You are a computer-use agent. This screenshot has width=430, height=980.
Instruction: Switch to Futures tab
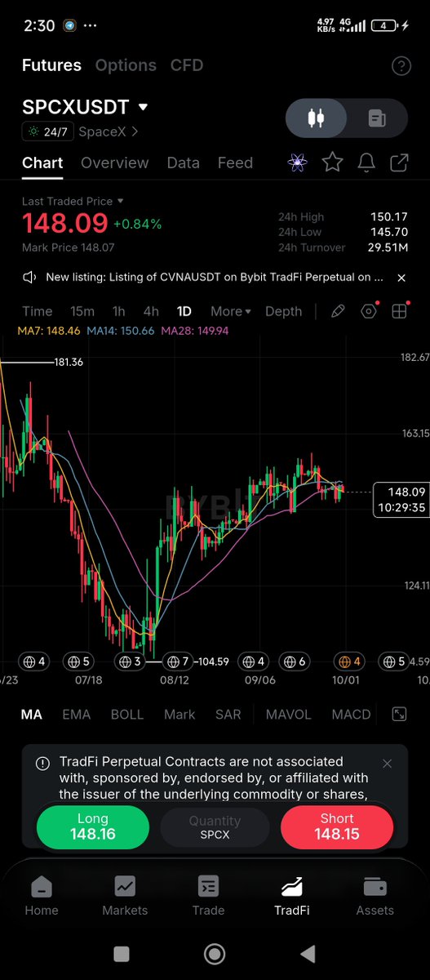[x=51, y=65]
